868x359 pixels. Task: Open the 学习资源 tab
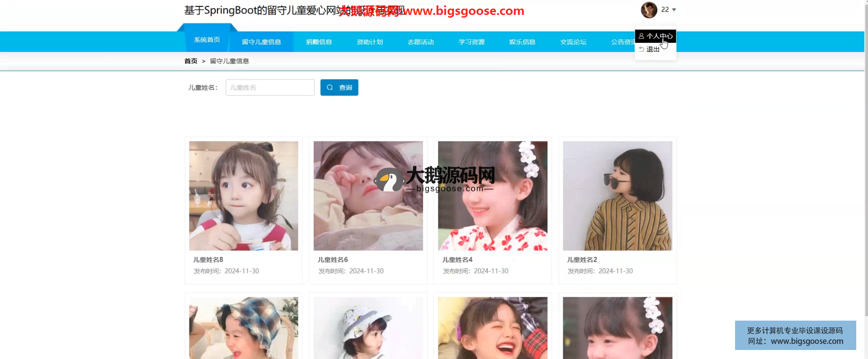[472, 42]
